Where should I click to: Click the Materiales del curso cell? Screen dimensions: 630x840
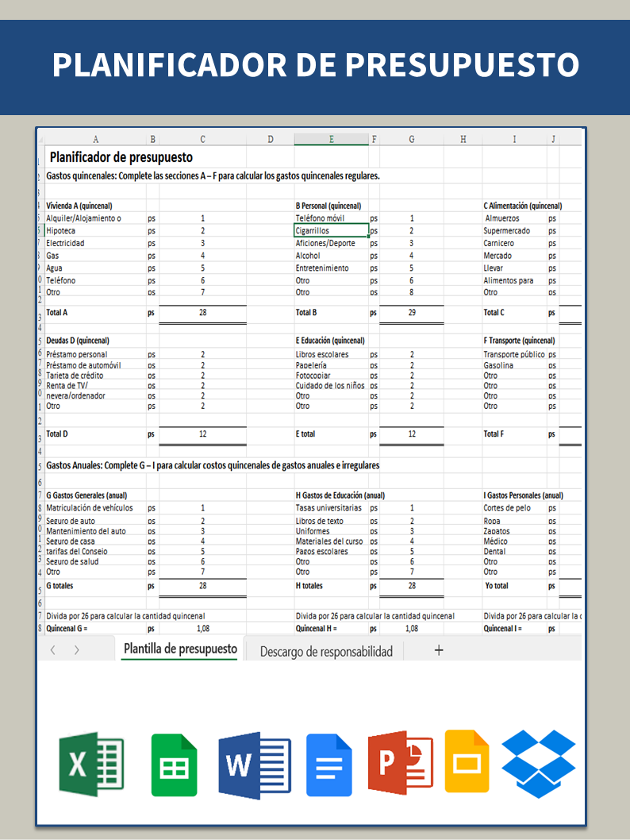click(x=332, y=541)
